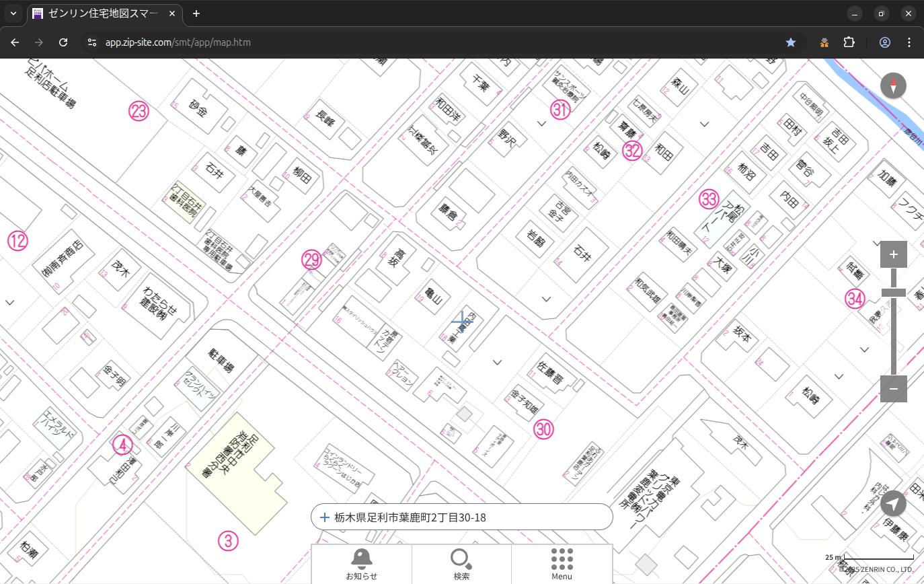Reload the map page
Image resolution: width=924 pixels, height=584 pixels.
63,42
